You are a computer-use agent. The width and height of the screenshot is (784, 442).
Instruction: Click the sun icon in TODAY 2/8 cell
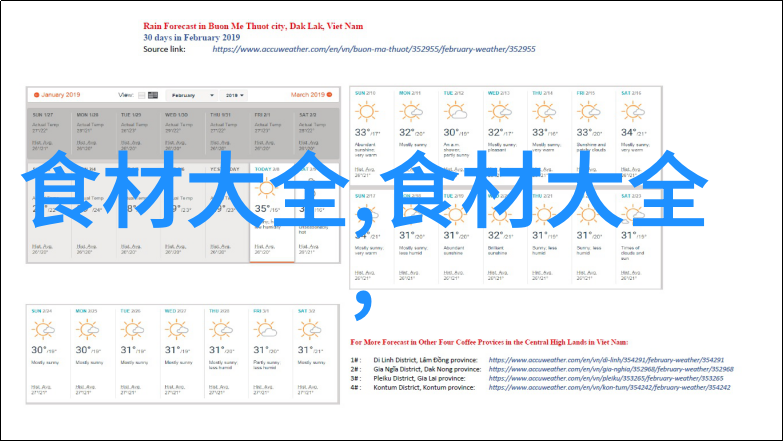click(266, 189)
